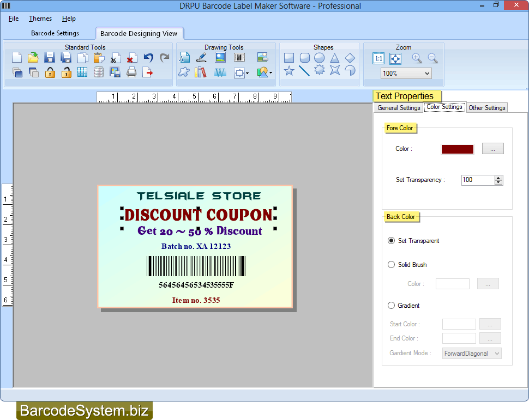Select 'Batch no. XA 12123' label text
The image size is (529, 420).
pyautogui.click(x=196, y=246)
